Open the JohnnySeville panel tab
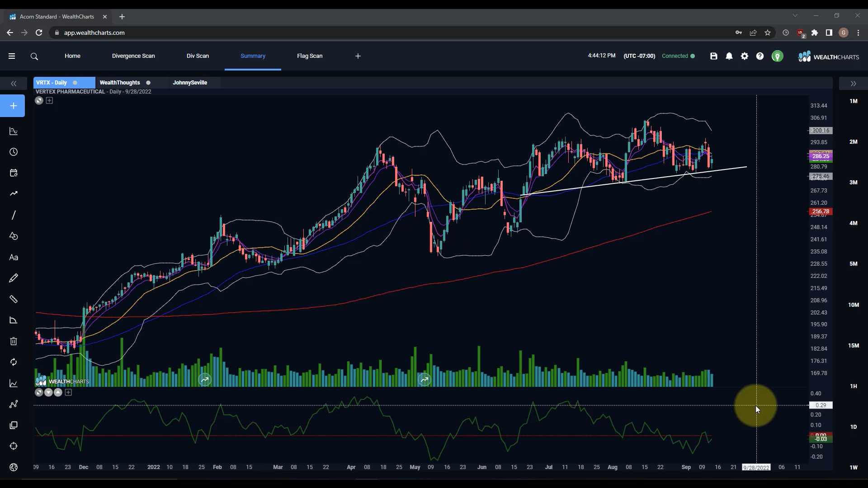The height and width of the screenshot is (488, 868). (190, 83)
